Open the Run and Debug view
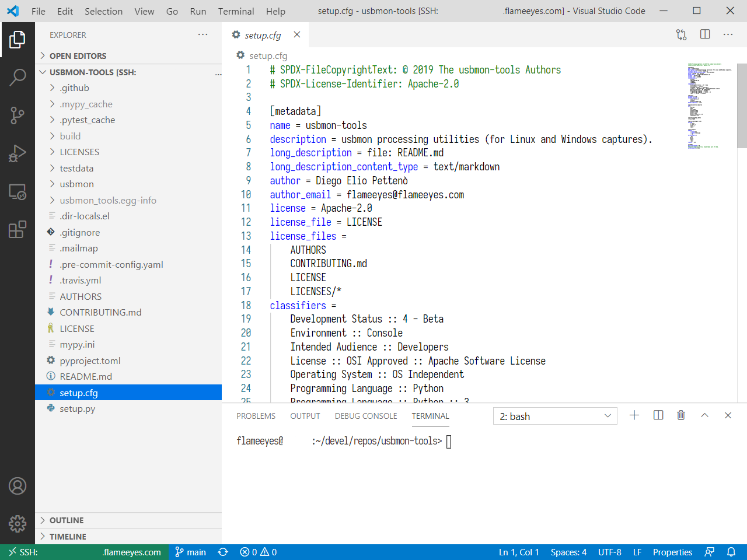Viewport: 747px width, 560px height. 18,153
